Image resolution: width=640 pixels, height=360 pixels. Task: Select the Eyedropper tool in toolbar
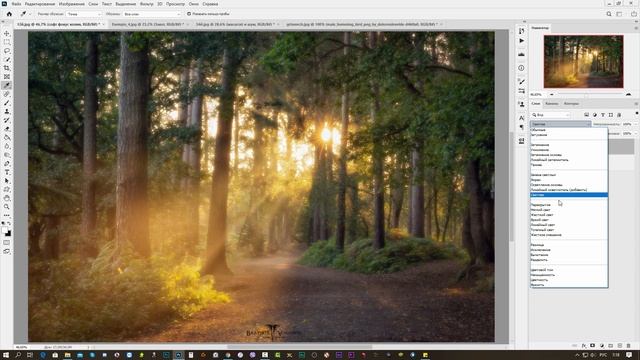tap(7, 85)
